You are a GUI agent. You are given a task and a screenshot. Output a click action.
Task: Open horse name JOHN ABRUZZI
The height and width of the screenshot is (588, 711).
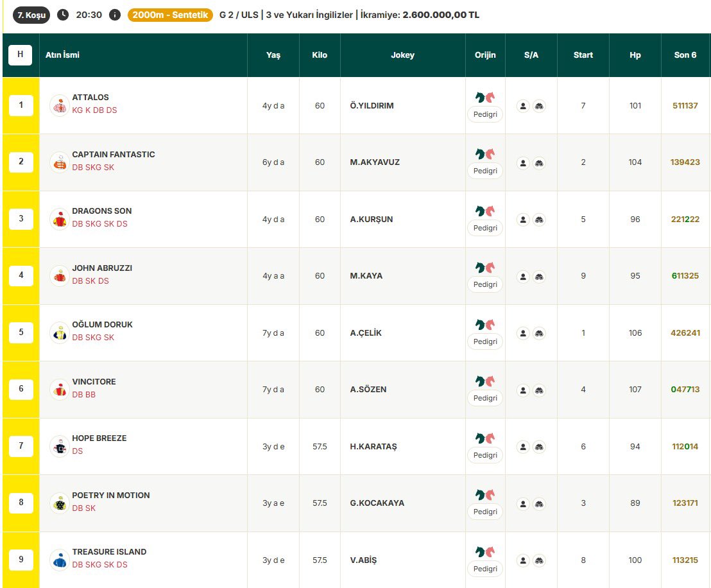click(x=102, y=268)
